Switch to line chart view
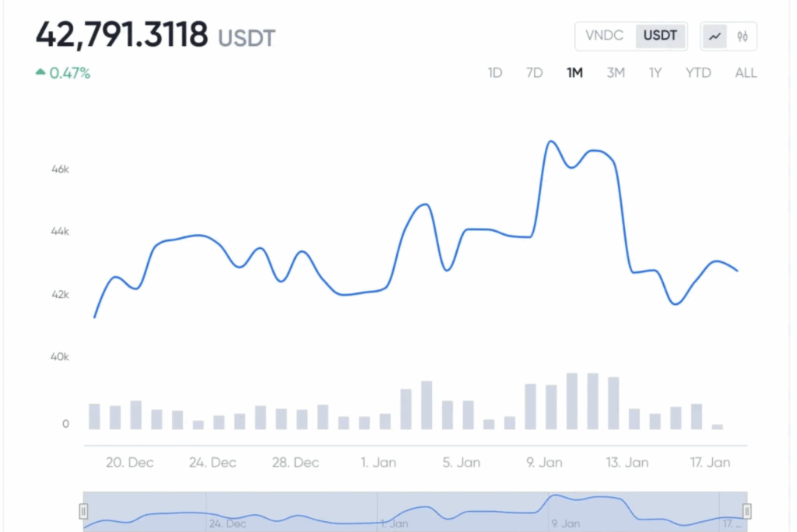797x532 pixels. [x=714, y=37]
